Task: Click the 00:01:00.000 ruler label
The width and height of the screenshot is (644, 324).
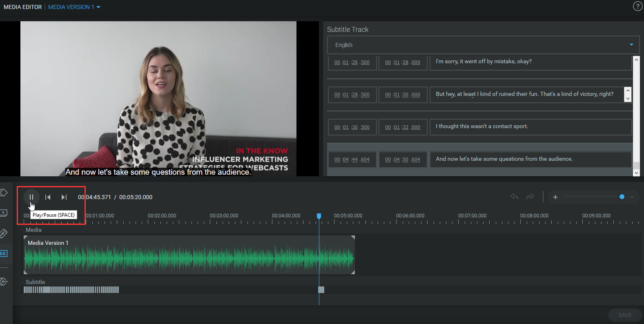Action: pyautogui.click(x=100, y=216)
